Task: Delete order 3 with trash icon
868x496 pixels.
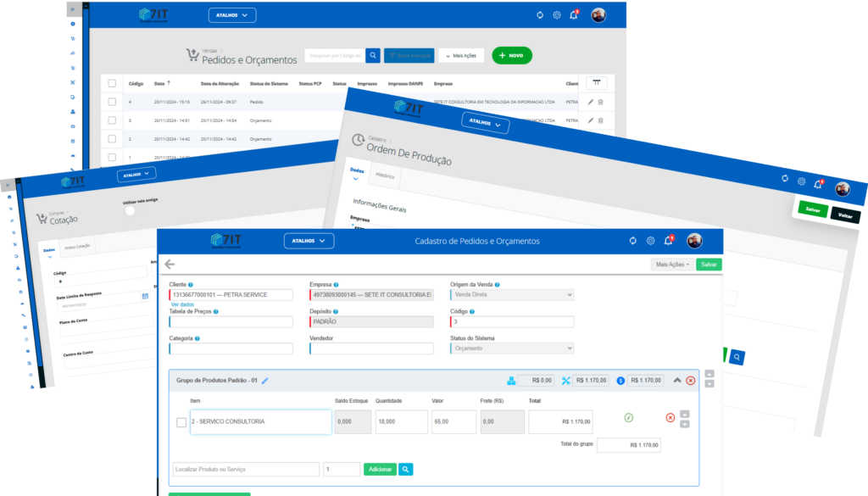Action: click(x=601, y=120)
